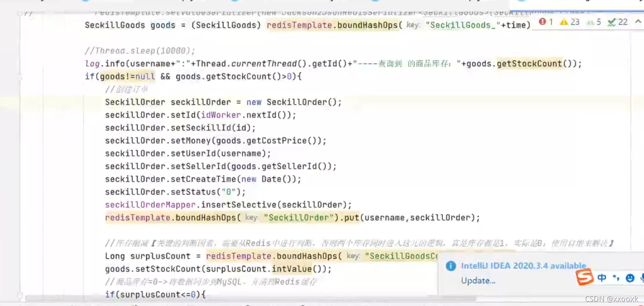Toggle Sogou punctuation mode icon
The width and height of the screenshot is (644, 306).
coord(616,278)
